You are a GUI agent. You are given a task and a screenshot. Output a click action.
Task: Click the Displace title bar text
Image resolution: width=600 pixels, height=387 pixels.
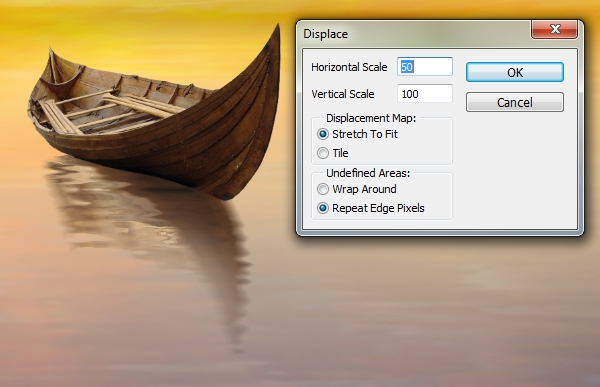pos(326,34)
